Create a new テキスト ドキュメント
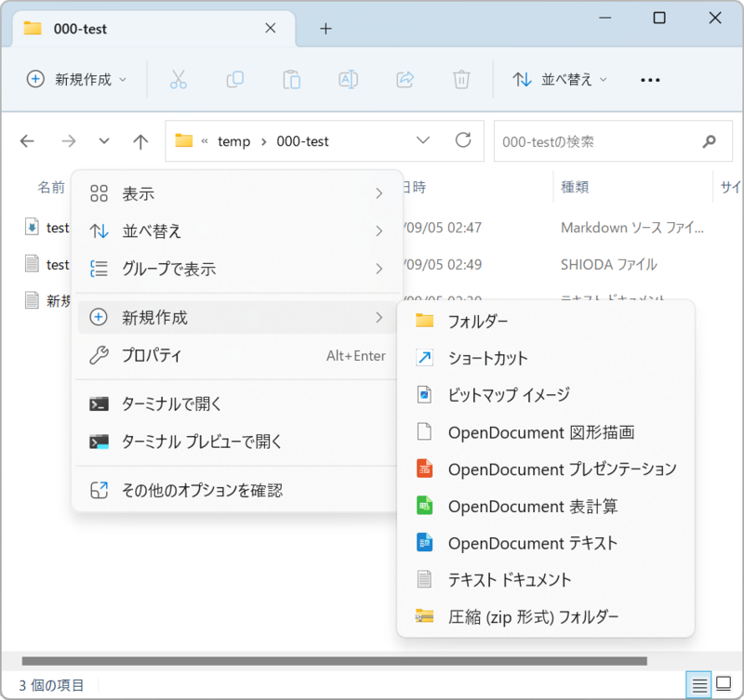Viewport: 744px width, 700px height. (546, 579)
